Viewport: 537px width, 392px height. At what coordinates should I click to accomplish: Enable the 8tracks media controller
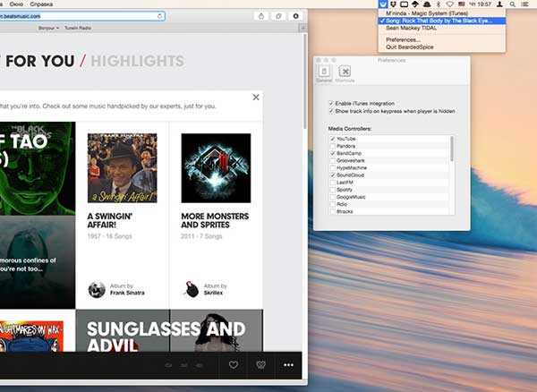[x=332, y=211]
